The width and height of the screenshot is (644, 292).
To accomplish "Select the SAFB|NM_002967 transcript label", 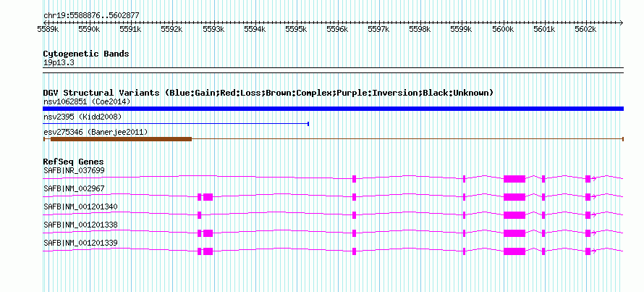I will (74, 188).
